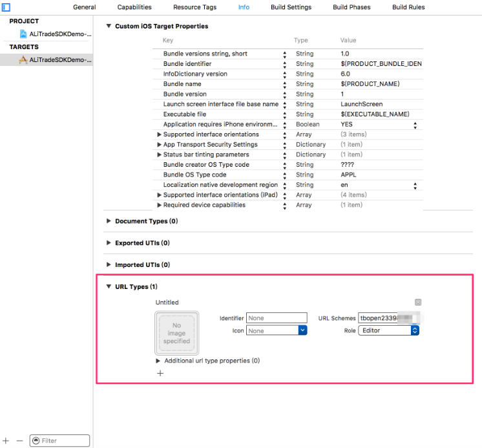Expand App Transport Security Settings row
Screen dimensions: 482x448
(x=159, y=145)
